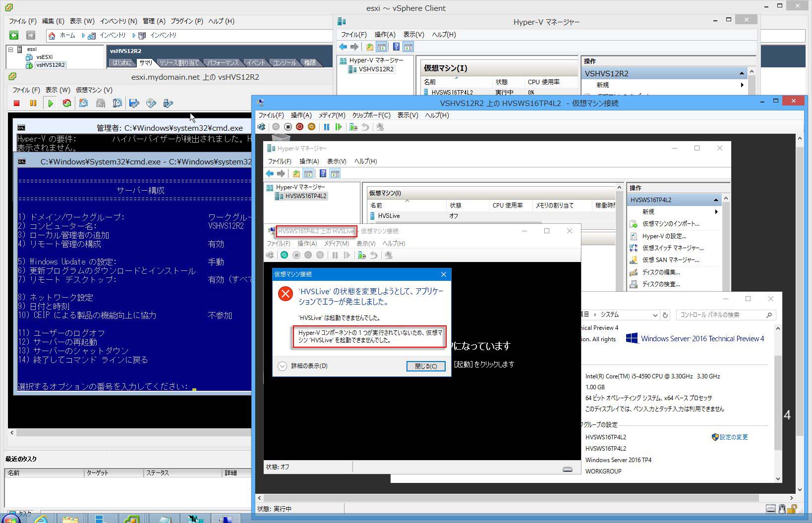Select HVSWS16TP4L2 node in inner Hyper-V tree
The width and height of the screenshot is (812, 523).
(305, 196)
